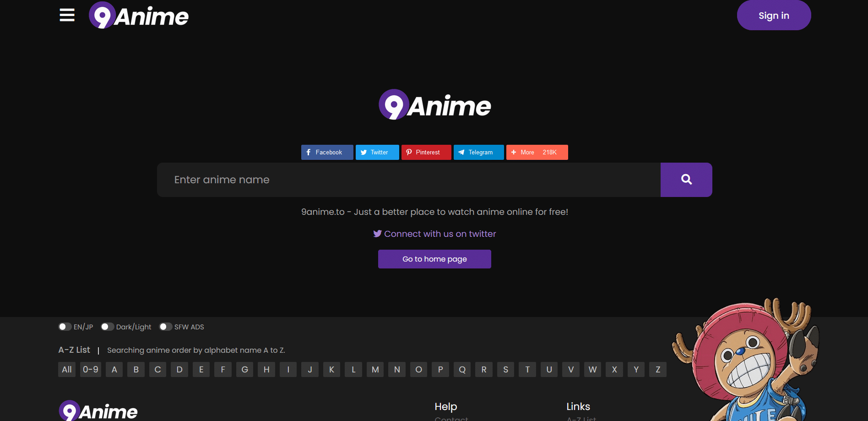Image resolution: width=868 pixels, height=421 pixels.
Task: Choose letter I filter
Action: (x=288, y=369)
